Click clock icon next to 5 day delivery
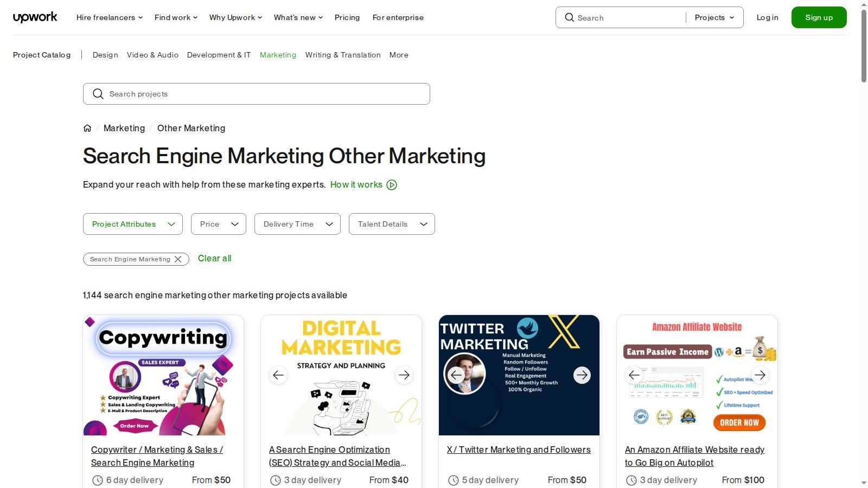This screenshot has height=488, width=868. [454, 480]
